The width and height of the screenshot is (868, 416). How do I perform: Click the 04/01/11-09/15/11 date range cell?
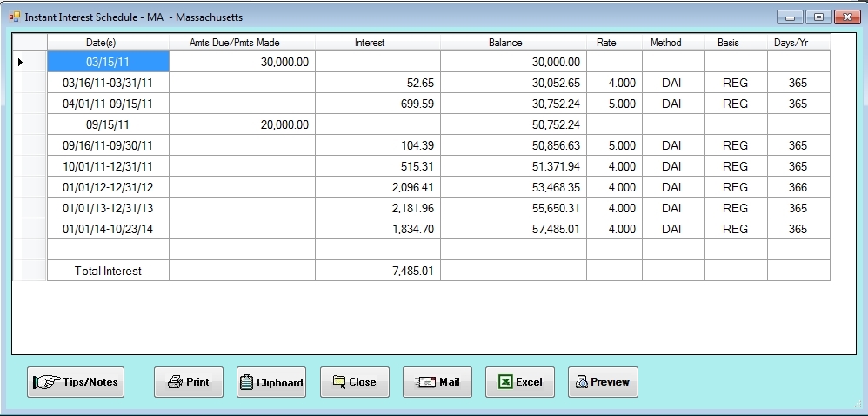click(108, 104)
